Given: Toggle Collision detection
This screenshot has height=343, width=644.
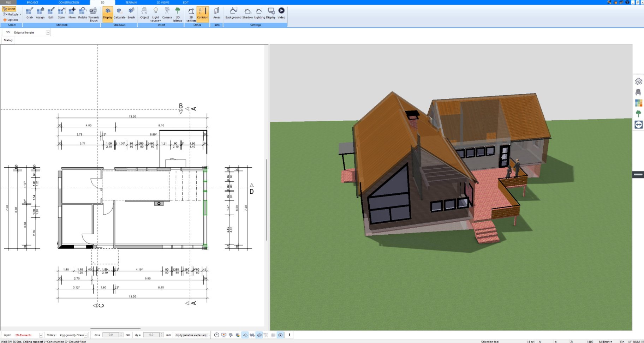Looking at the screenshot, I should [203, 14].
